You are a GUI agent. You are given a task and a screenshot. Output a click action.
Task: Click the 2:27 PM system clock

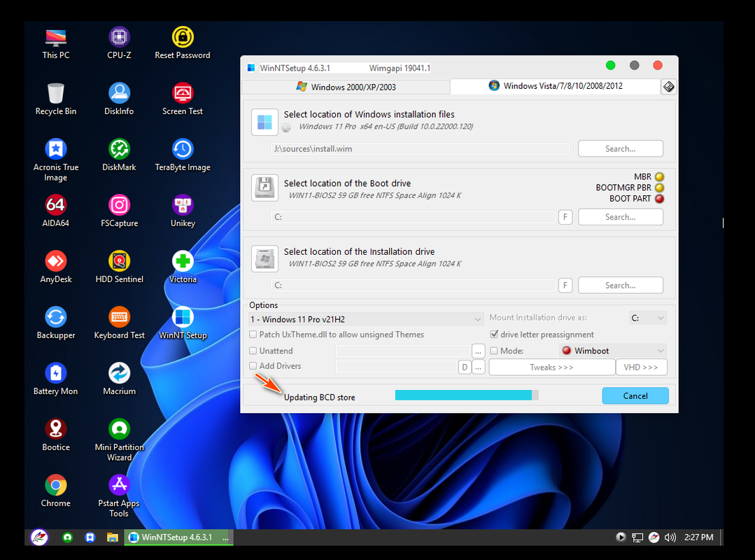point(698,538)
